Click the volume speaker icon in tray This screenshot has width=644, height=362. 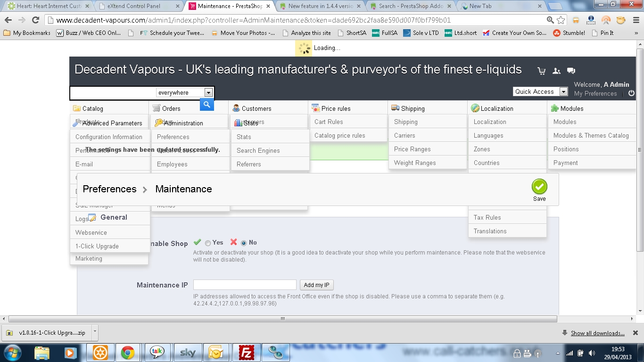pyautogui.click(x=591, y=353)
